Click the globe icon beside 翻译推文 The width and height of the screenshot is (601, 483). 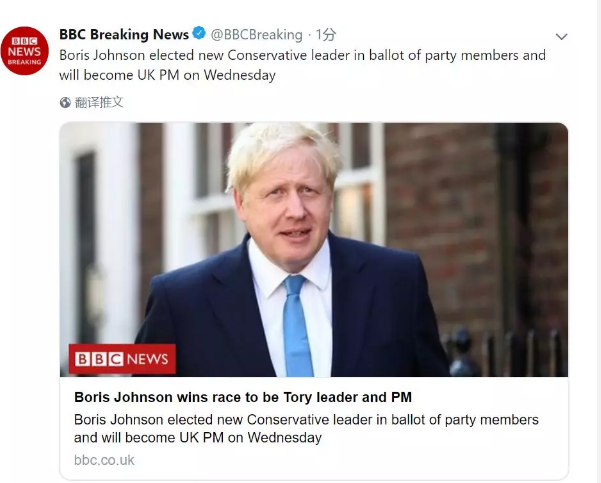[x=66, y=102]
